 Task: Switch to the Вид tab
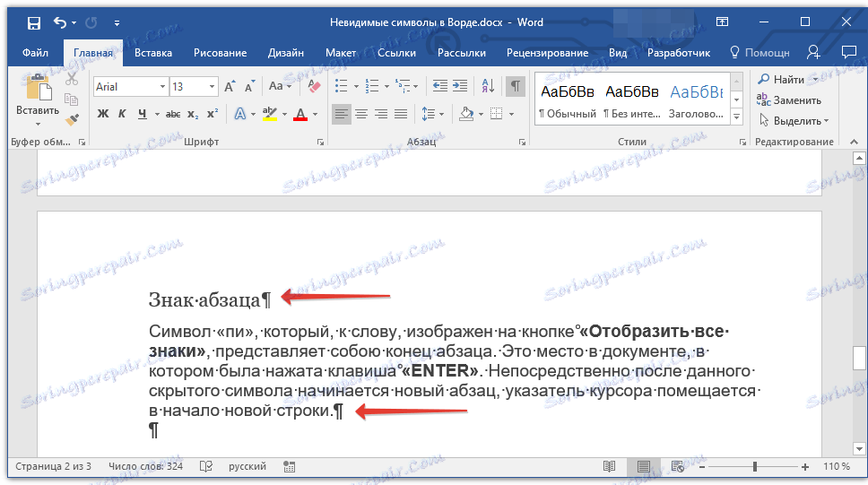(x=618, y=53)
